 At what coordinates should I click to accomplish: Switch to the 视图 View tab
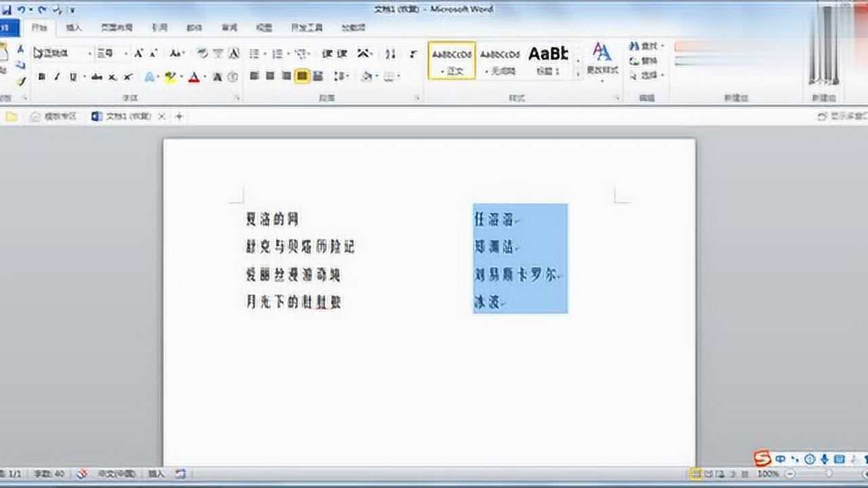(x=264, y=28)
